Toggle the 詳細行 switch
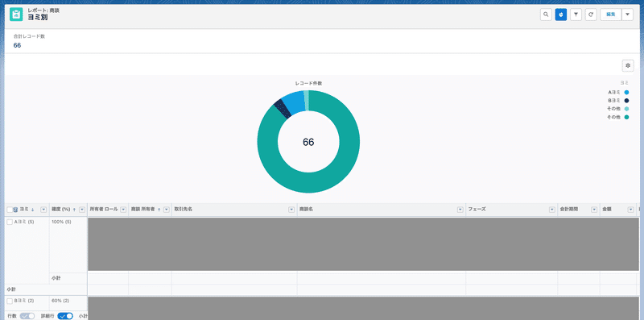 click(x=65, y=316)
